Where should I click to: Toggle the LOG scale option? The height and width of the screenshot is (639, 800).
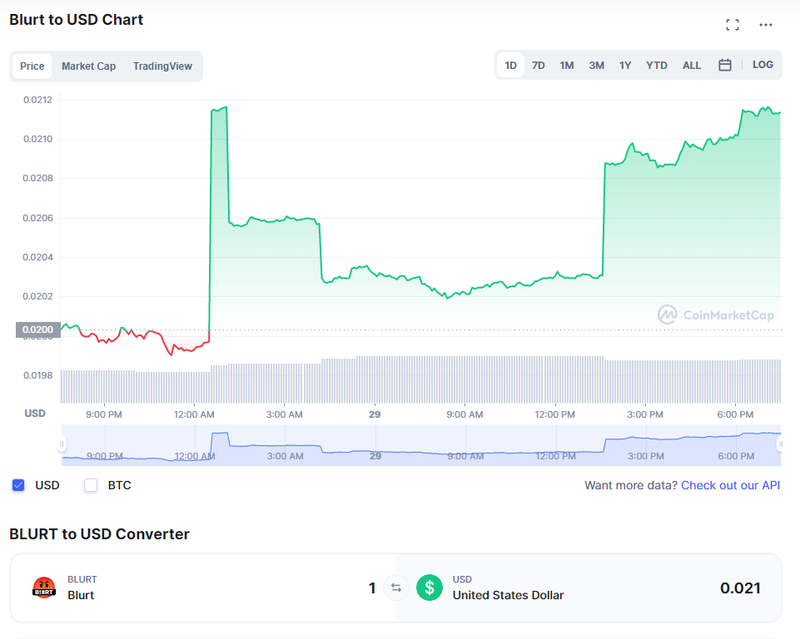click(762, 65)
